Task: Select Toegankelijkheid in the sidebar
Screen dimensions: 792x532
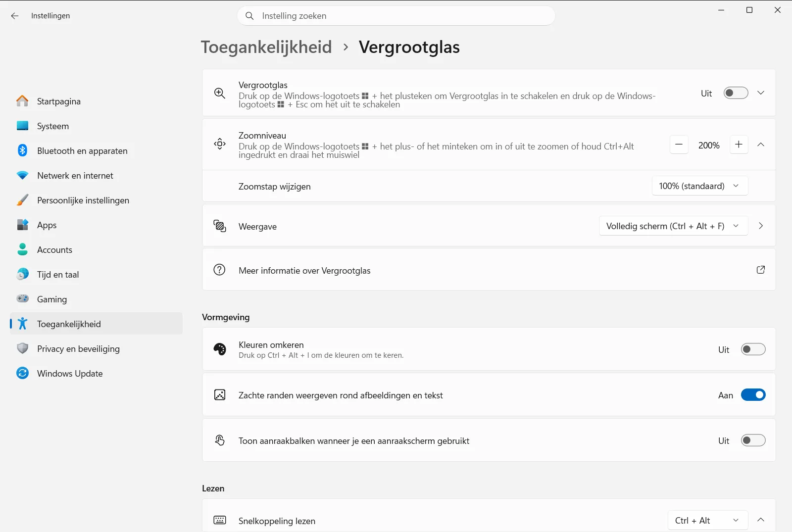Action: [x=96, y=324]
